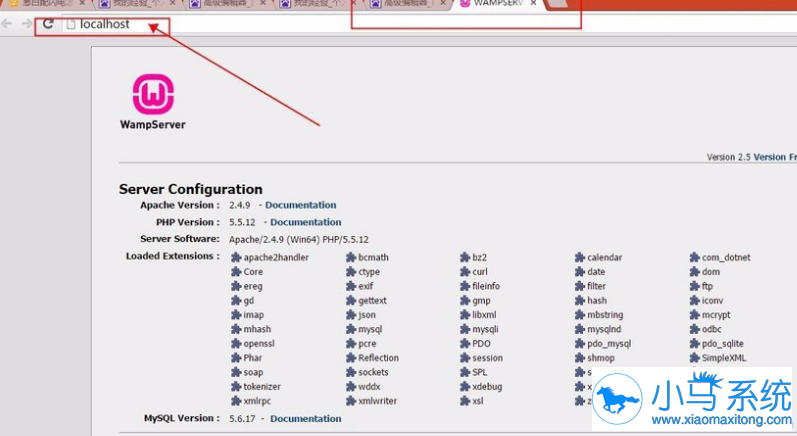Click the 'xmlwriter' extension text
This screenshot has height=436, width=797.
click(x=377, y=400)
